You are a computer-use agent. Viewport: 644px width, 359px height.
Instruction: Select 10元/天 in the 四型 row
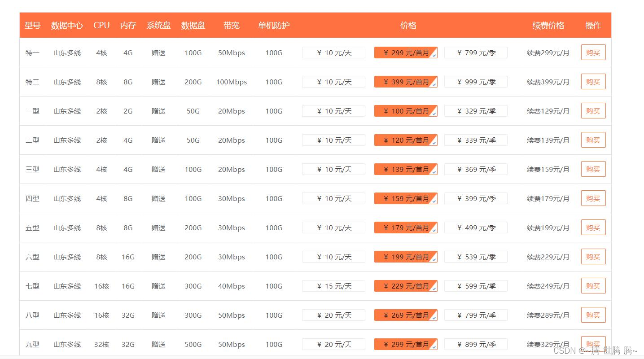[x=333, y=198]
